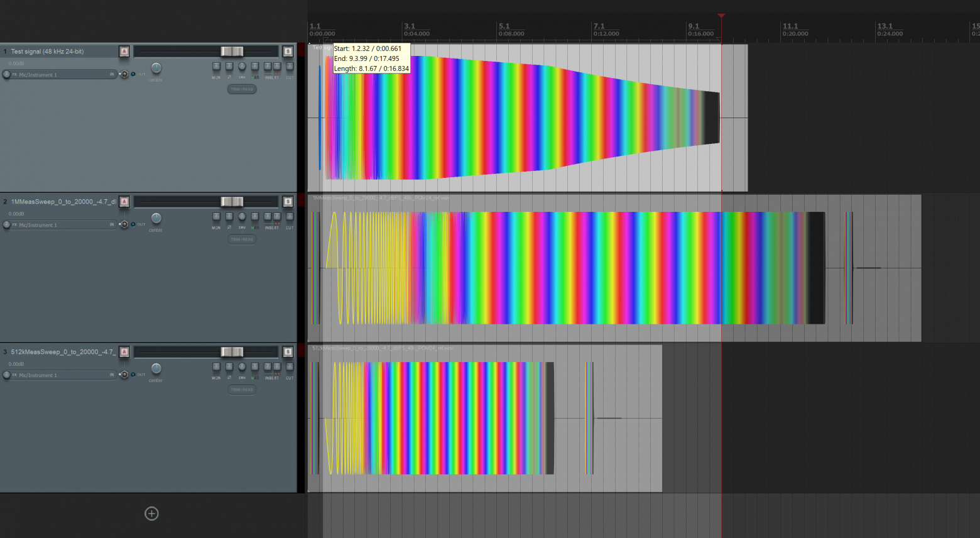Screen dimensions: 980x538
Task: Arm the 512kMeasSweep track for recording
Action: [x=124, y=352]
